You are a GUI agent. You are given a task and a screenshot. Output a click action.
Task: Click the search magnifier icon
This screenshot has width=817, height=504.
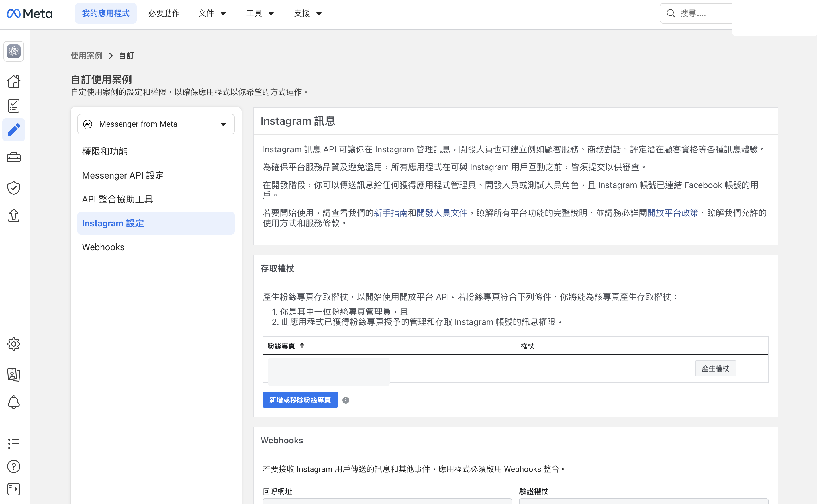(671, 13)
